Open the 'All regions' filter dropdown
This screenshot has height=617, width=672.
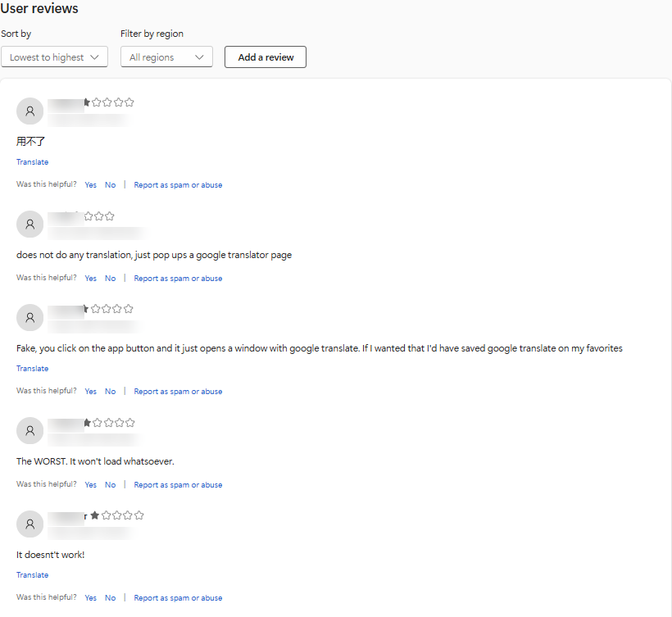166,57
